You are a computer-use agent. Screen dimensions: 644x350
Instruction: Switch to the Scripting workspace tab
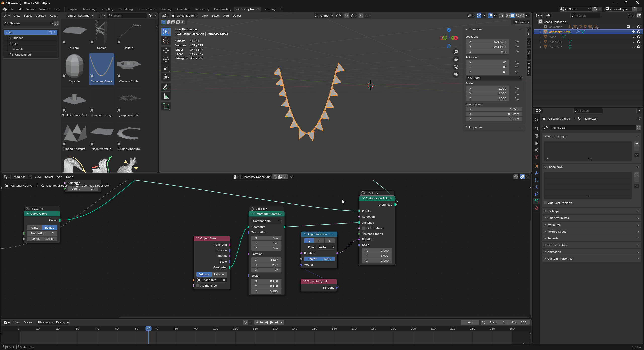point(269,9)
